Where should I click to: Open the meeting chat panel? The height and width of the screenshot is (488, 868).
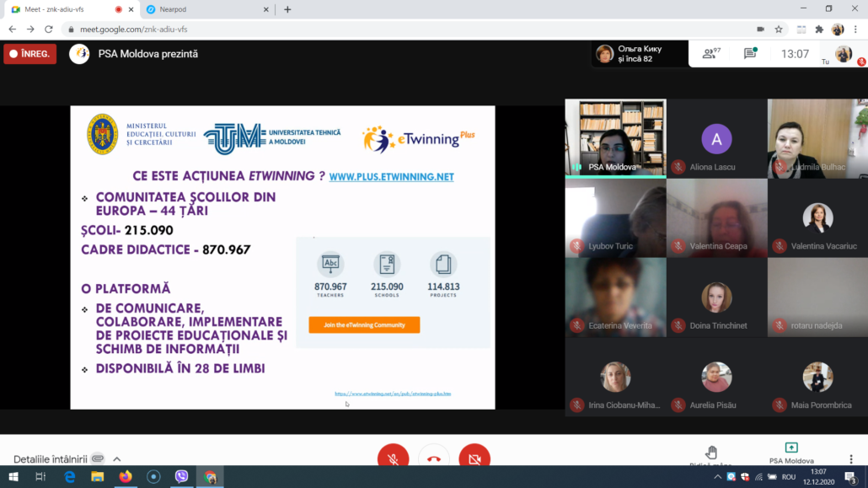pos(749,54)
